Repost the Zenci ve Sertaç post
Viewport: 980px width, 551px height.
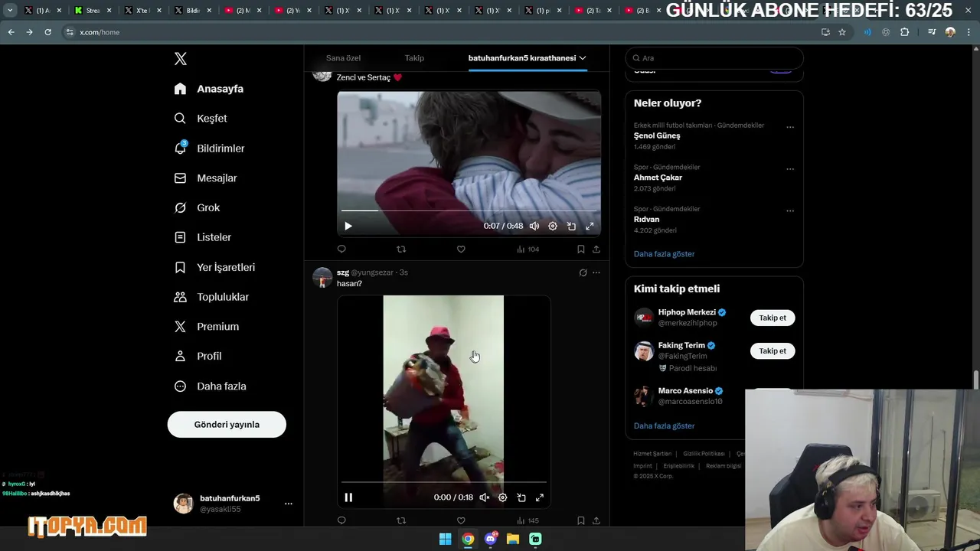click(401, 249)
